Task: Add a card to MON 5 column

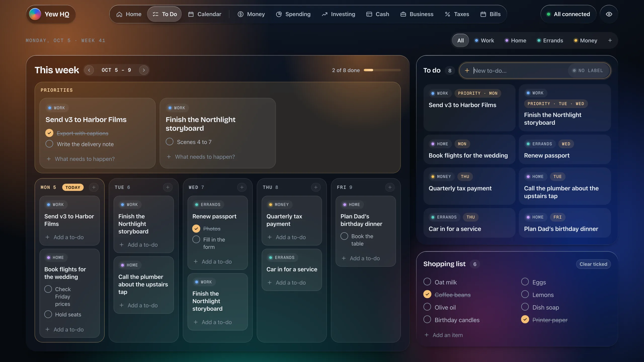Action: [94, 187]
